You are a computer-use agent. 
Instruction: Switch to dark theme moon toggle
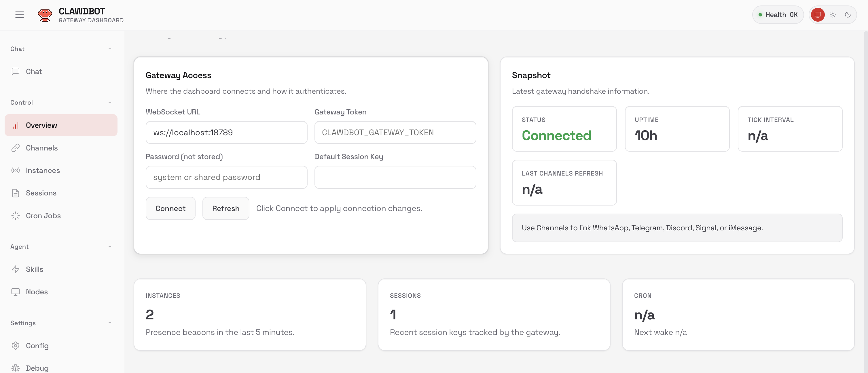click(x=848, y=15)
